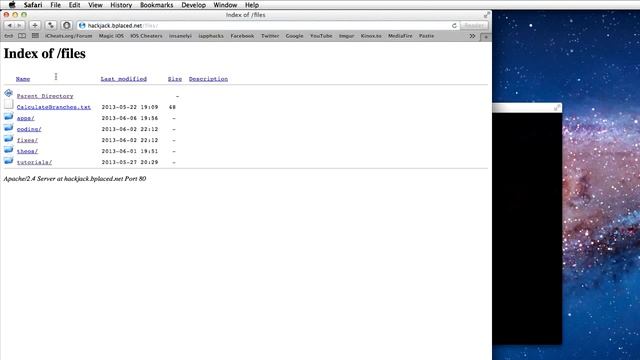Open the Reading List glasses icon
Image resolution: width=640 pixels, height=360 pixels.
[9, 36]
